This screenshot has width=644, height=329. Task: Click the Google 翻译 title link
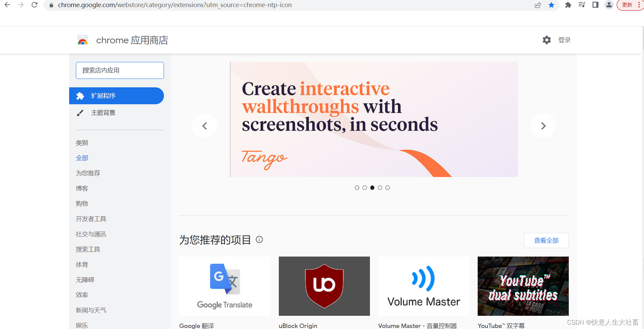tap(196, 326)
